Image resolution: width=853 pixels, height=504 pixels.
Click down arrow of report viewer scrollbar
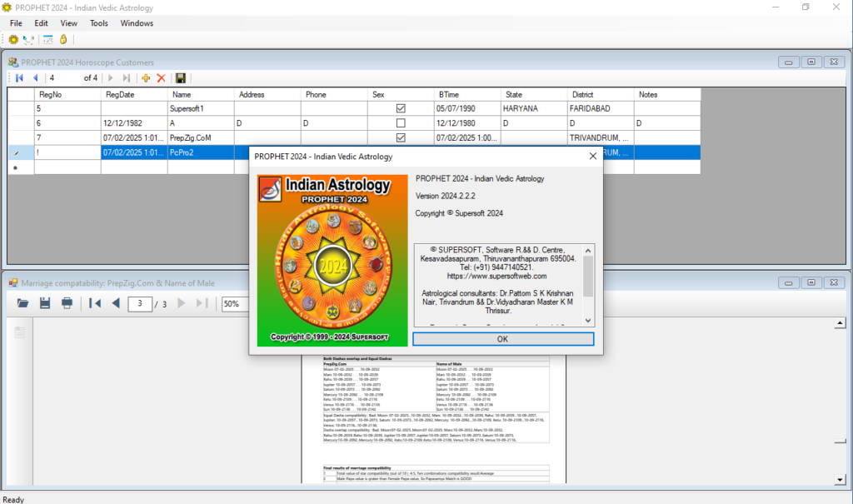click(840, 480)
